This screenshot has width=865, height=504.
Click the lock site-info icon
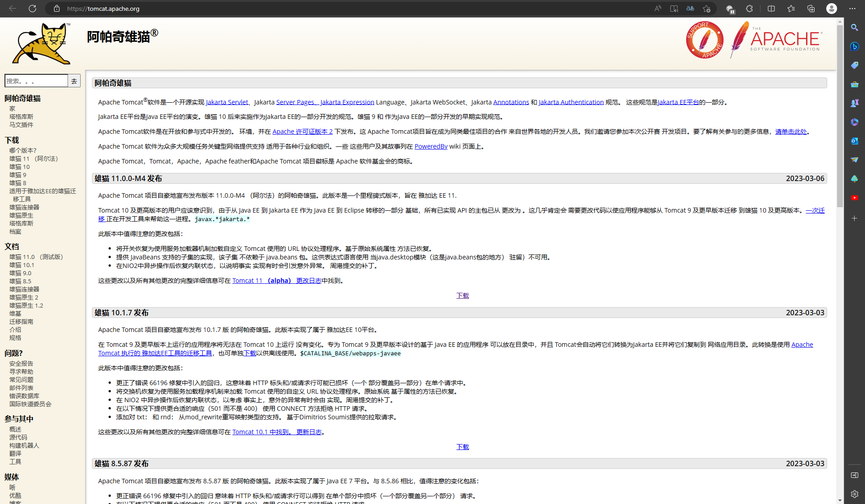[x=57, y=9]
